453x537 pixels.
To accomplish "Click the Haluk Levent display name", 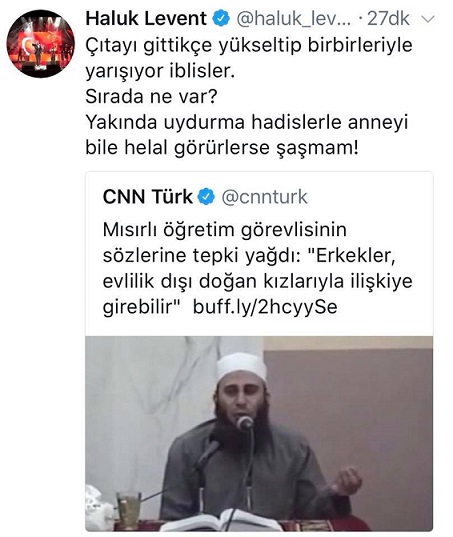I will [146, 18].
